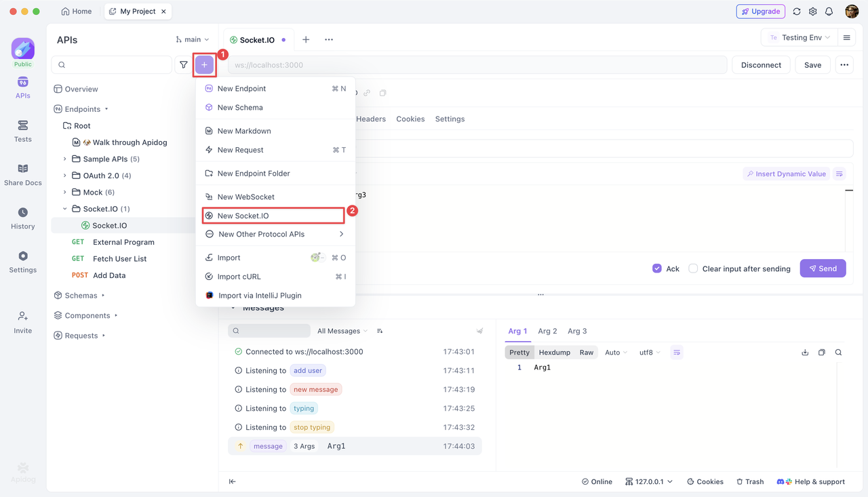The width and height of the screenshot is (868, 497).
Task: Expand the OAuth 2.0 folder
Action: 65,176
